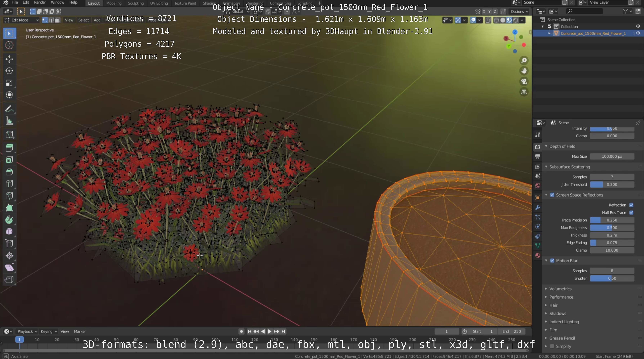The image size is (644, 359).
Task: Select the Spin tool
Action: pos(10,220)
